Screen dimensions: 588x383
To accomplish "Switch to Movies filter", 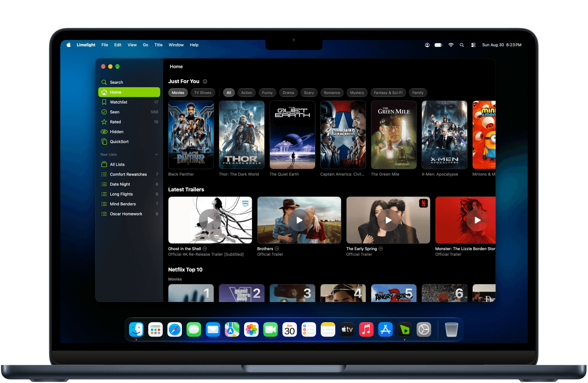I will pyautogui.click(x=178, y=93).
